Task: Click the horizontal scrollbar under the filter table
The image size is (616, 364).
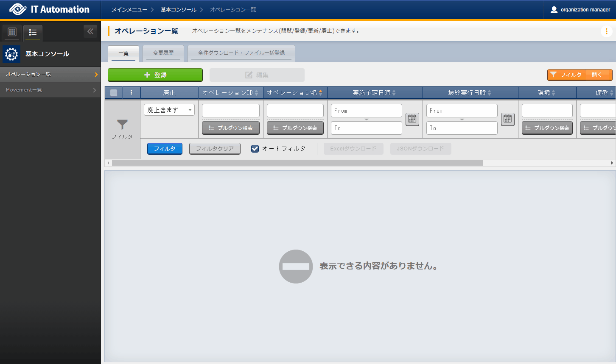Action: 297,163
